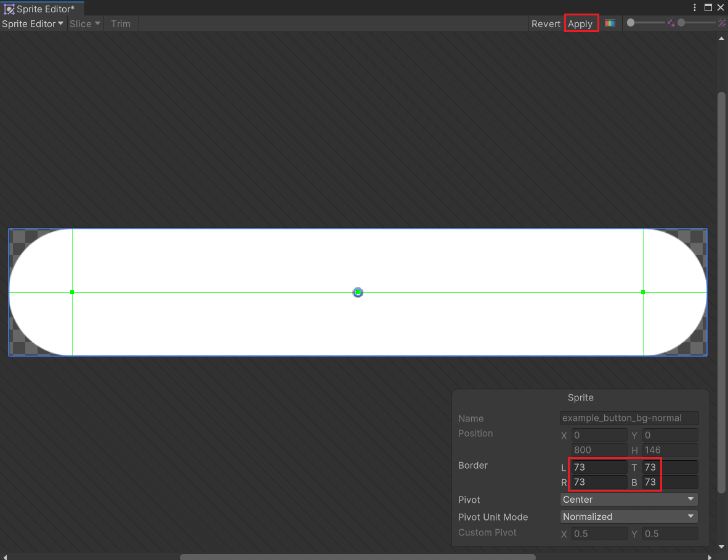Click Revert to discard sprite changes
Image resolution: width=728 pixels, height=560 pixels.
pos(546,23)
